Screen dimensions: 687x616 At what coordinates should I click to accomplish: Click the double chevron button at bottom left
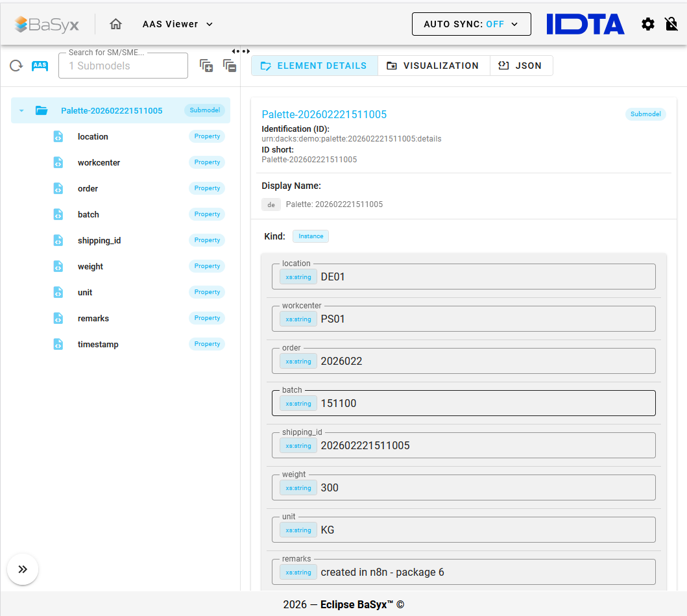(23, 569)
